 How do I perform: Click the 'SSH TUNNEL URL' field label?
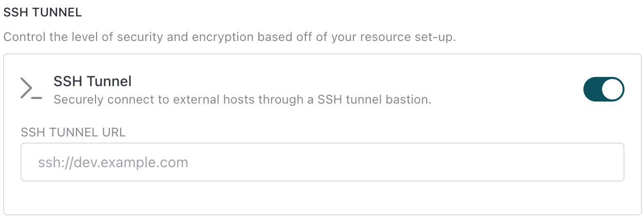[x=73, y=132]
